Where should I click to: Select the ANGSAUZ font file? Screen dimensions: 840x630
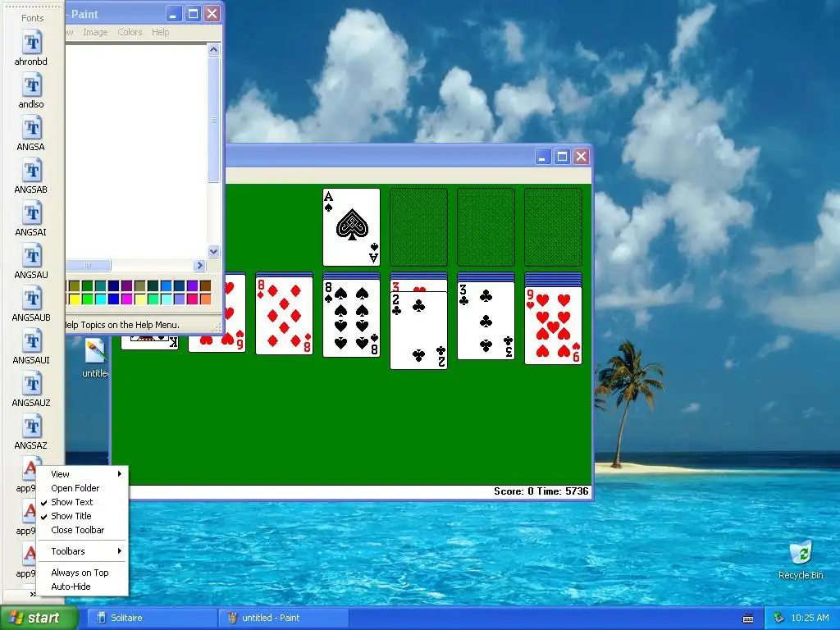click(31, 390)
